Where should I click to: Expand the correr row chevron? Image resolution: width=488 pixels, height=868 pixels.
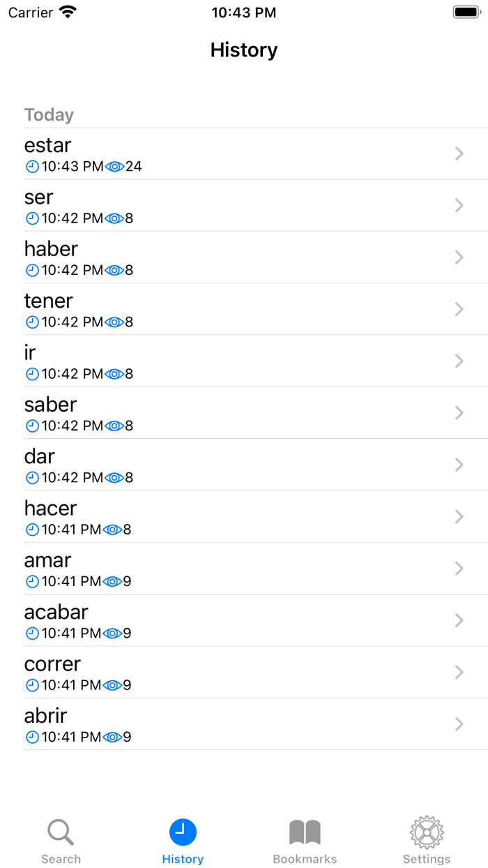[458, 672]
